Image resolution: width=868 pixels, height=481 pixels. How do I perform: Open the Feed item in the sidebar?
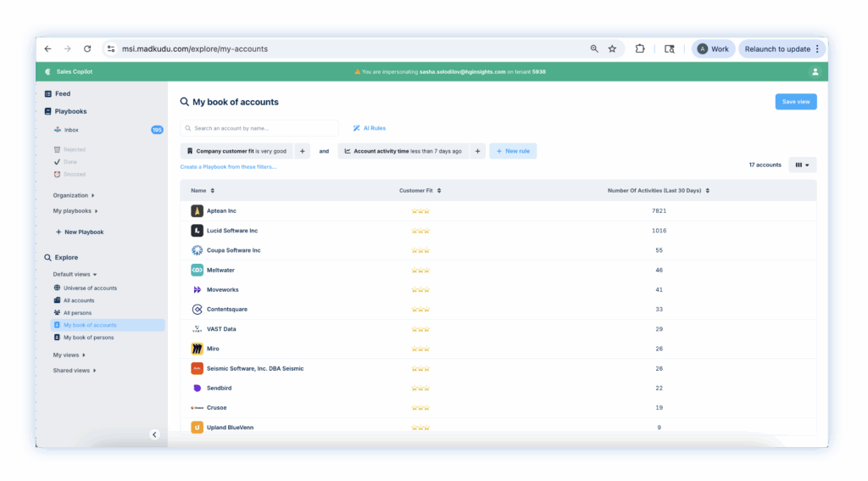pos(63,93)
